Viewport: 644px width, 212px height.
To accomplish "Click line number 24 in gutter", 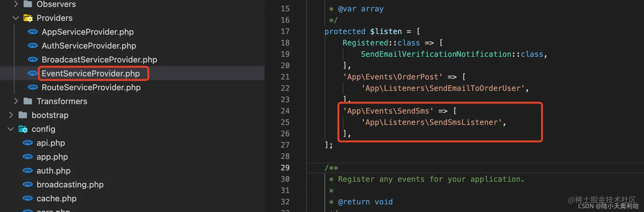I will [x=285, y=111].
